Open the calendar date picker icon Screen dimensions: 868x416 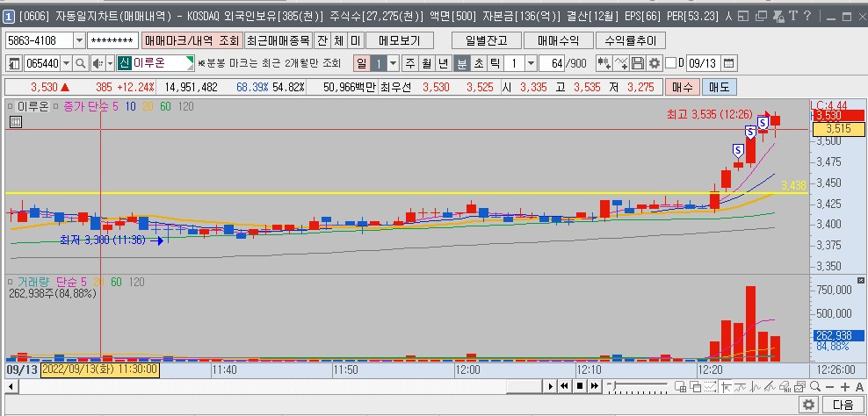(729, 63)
